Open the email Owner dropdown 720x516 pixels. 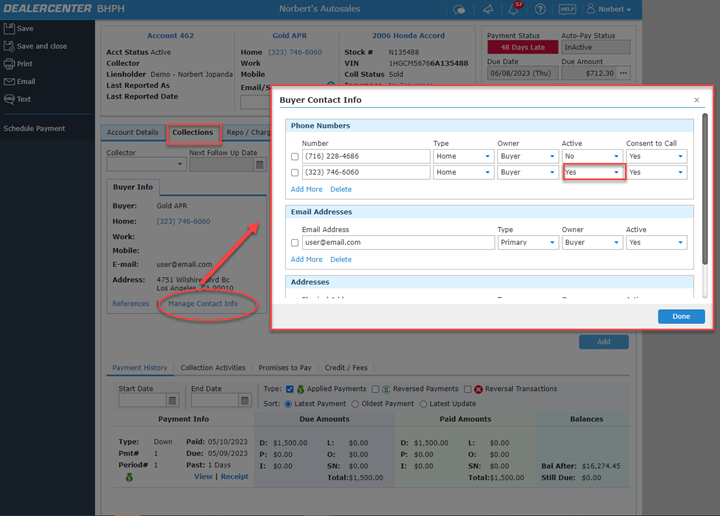click(592, 242)
